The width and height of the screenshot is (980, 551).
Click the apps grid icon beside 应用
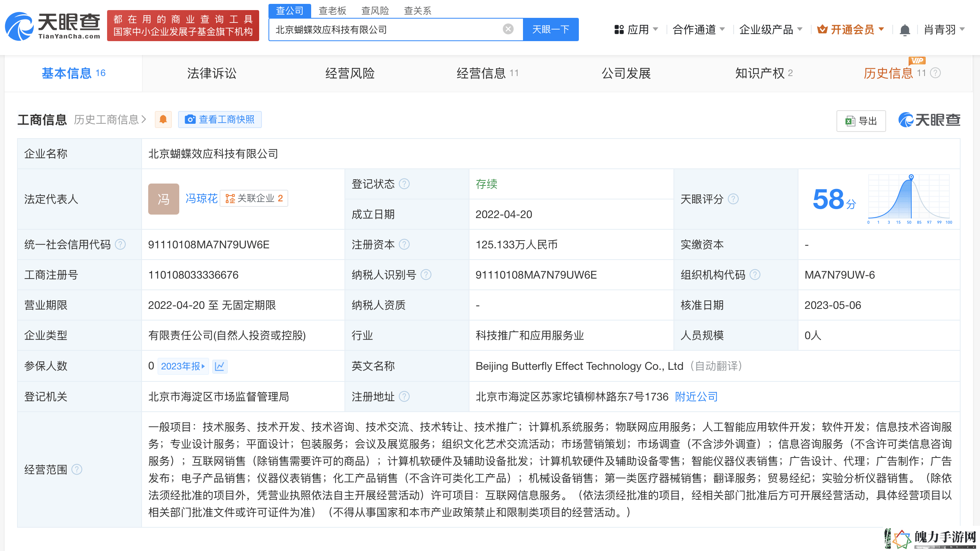pos(619,29)
